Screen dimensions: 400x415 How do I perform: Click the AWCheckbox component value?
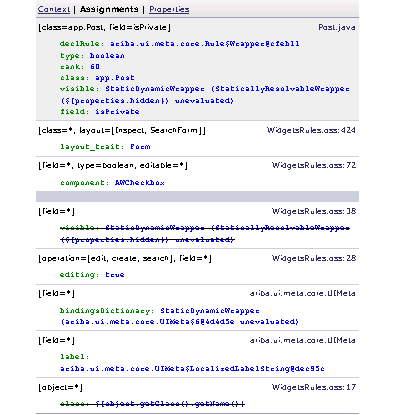point(140,183)
